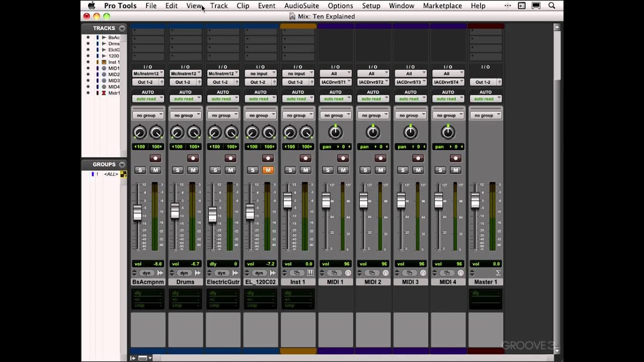Click the dyn button on BsAcmpnm strip

pyautogui.click(x=146, y=273)
